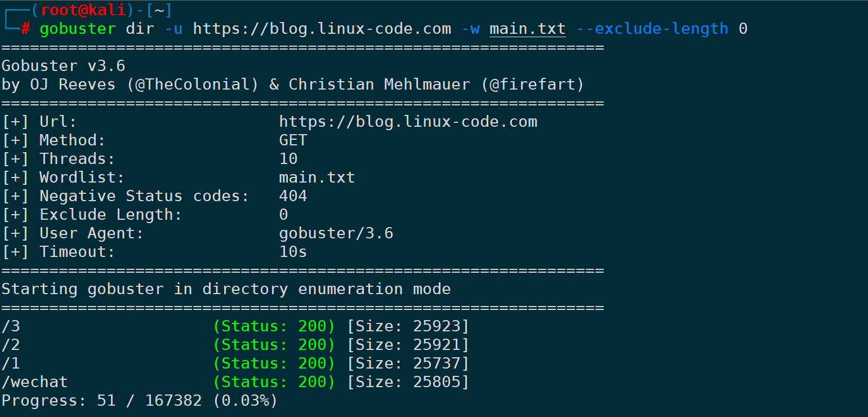Click the --exclude-length flag
Viewport: 868px width, 417px height.
click(x=652, y=29)
